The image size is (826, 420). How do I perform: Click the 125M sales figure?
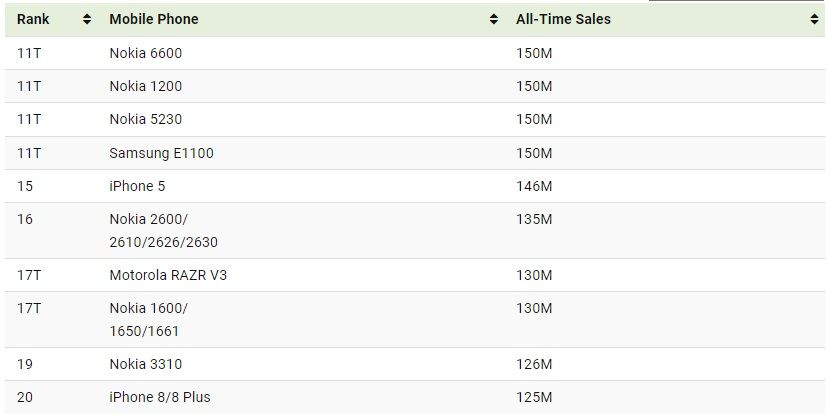pyautogui.click(x=534, y=397)
